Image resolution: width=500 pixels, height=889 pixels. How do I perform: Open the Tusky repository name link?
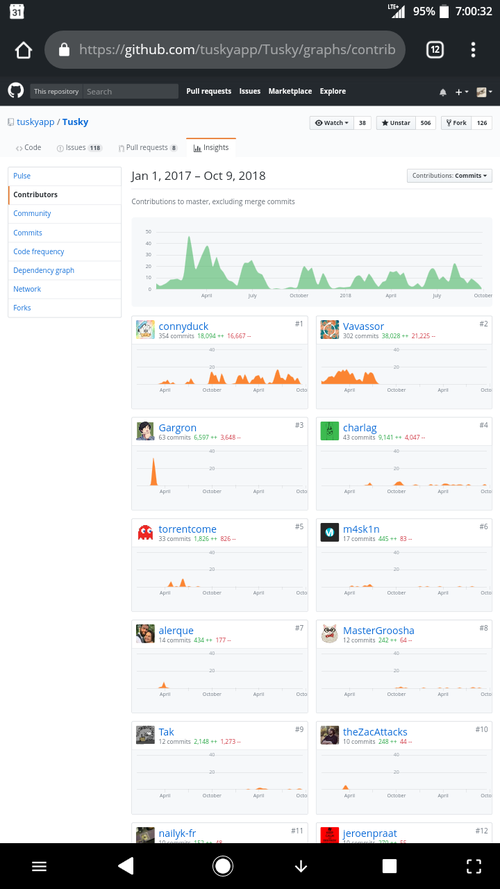pyautogui.click(x=75, y=122)
